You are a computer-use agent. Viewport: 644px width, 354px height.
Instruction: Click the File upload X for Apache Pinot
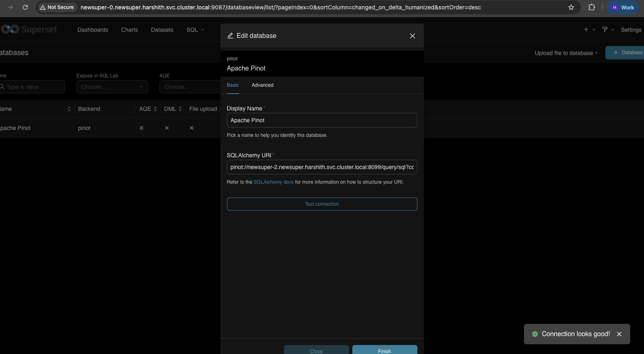tap(192, 128)
